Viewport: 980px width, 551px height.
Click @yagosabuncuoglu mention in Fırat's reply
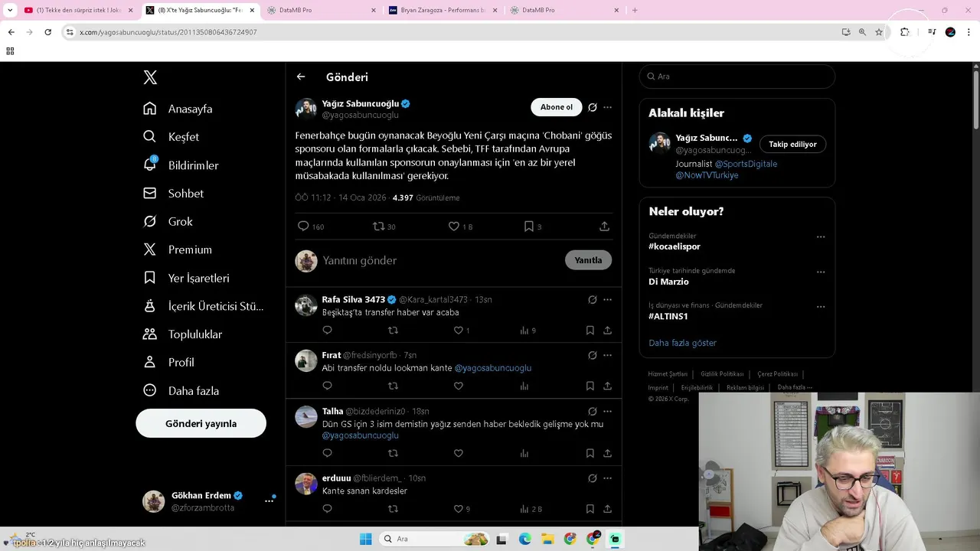click(x=492, y=368)
